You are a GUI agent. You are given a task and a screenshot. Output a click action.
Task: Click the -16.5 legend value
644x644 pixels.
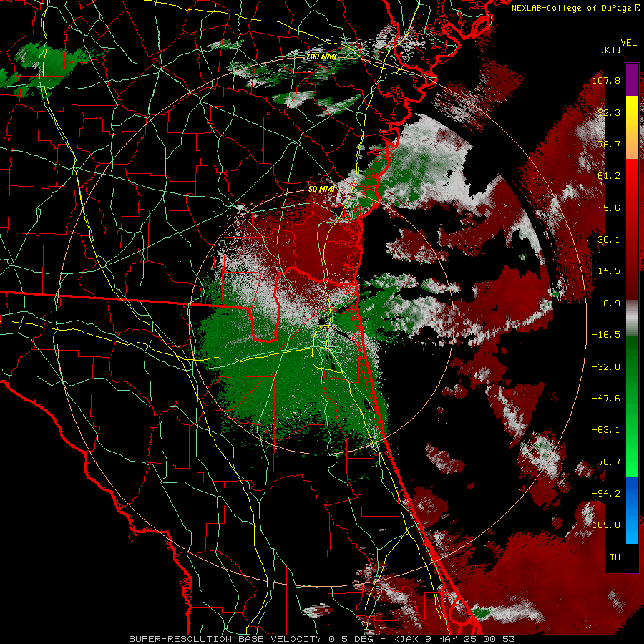(x=606, y=335)
